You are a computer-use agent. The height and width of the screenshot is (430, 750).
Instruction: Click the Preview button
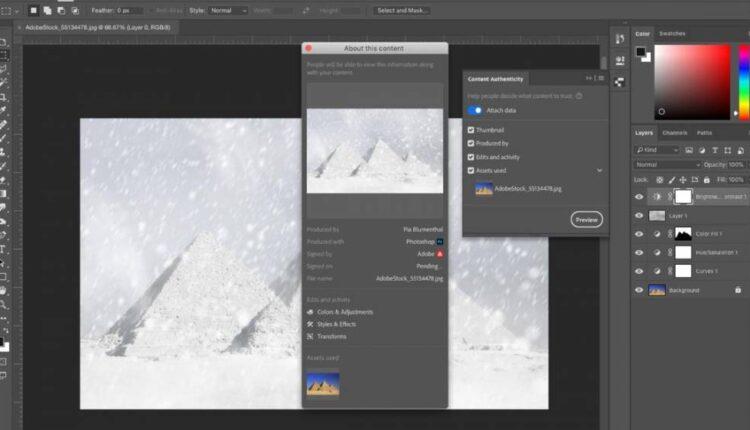pyautogui.click(x=586, y=219)
